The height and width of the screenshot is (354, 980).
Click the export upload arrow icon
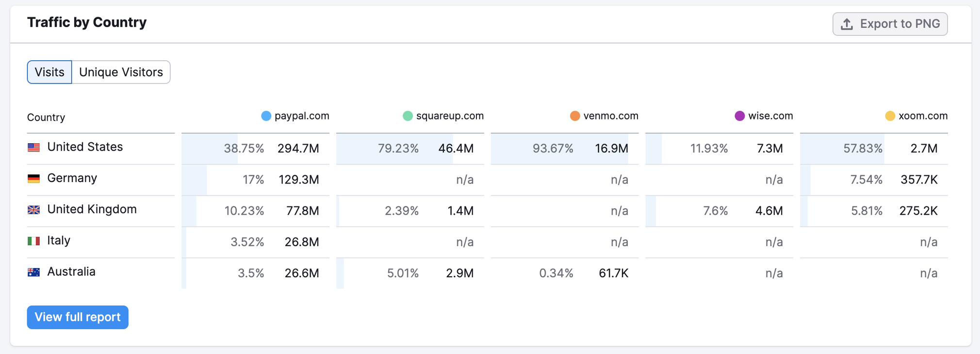click(847, 24)
